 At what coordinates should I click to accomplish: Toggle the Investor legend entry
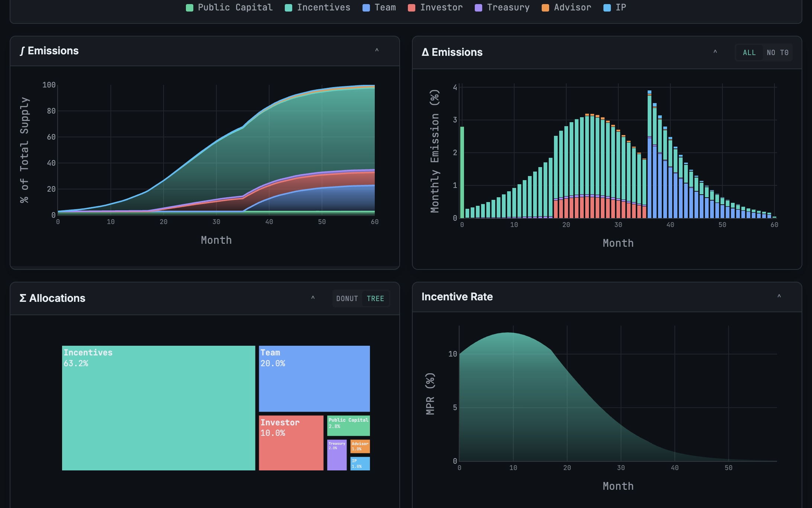tap(435, 7)
